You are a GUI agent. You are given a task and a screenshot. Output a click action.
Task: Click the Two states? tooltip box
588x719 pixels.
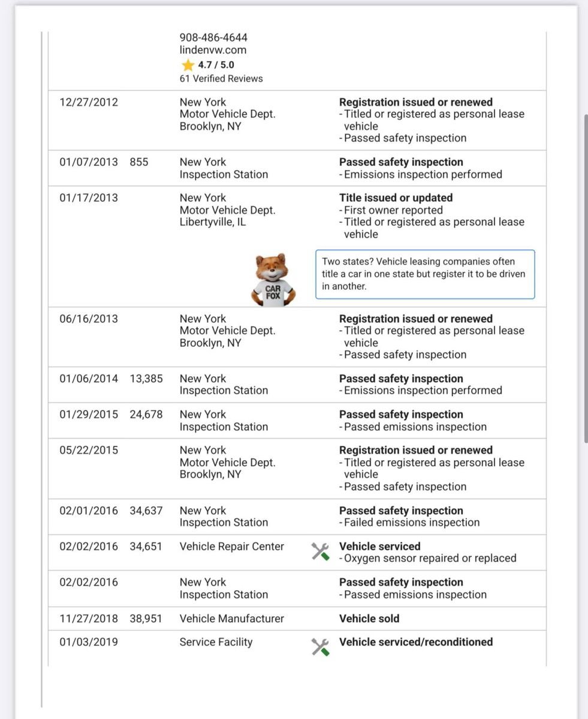pyautogui.click(x=425, y=274)
